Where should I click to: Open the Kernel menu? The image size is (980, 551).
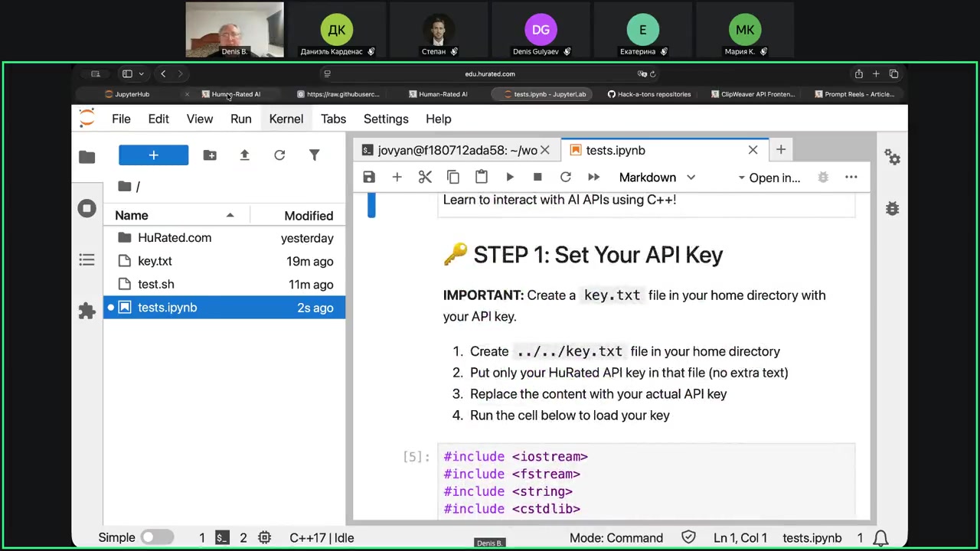[286, 119]
